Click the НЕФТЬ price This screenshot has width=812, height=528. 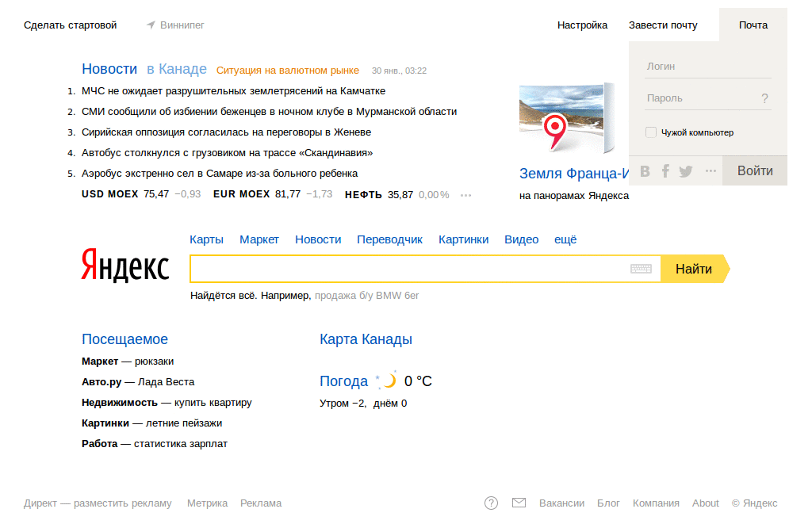[396, 195]
